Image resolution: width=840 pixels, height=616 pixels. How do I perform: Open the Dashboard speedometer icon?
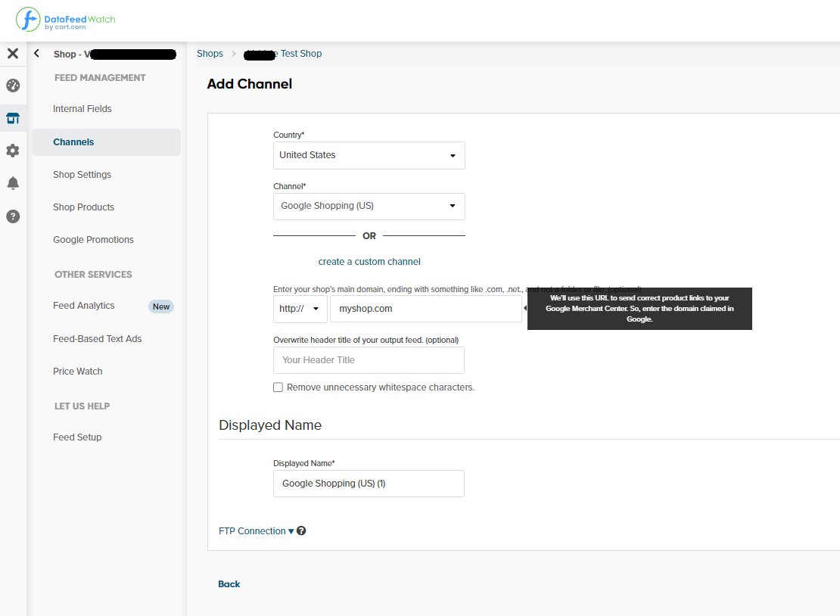coord(12,86)
